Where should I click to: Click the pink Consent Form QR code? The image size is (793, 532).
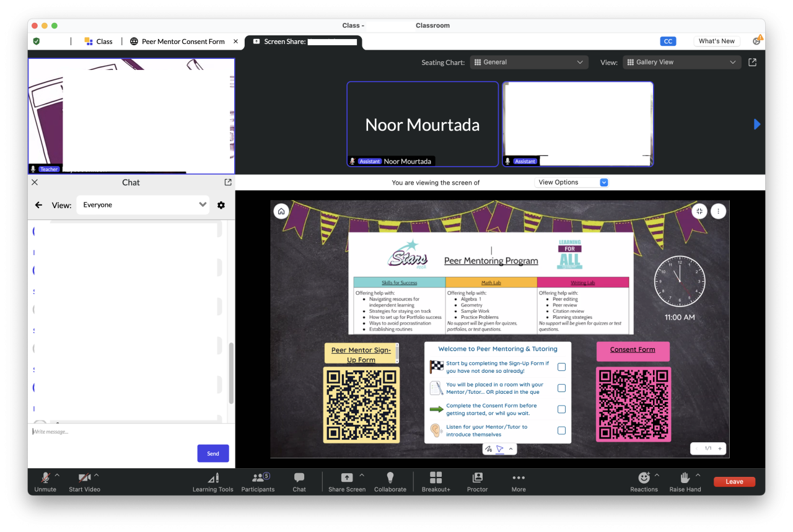(x=633, y=404)
